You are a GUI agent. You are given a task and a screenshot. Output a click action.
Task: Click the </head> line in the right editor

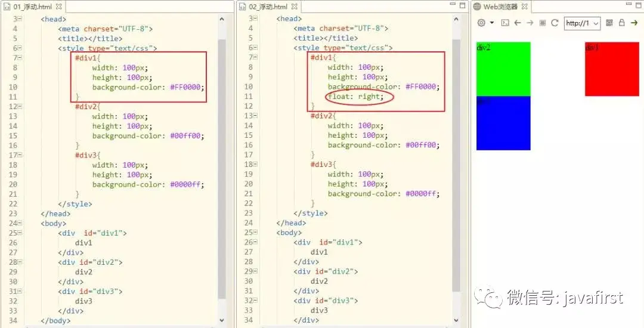coord(291,223)
